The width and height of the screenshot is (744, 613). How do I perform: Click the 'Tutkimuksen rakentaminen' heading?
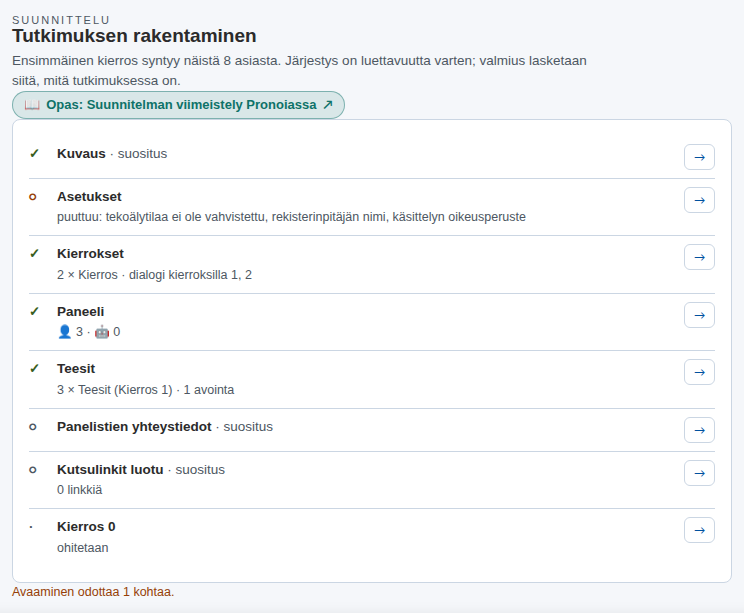click(x=134, y=36)
